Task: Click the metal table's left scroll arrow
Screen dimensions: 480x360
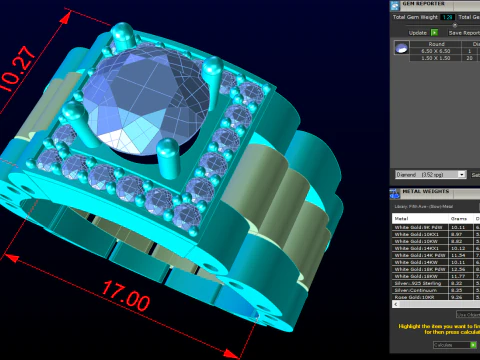Action: pos(396,304)
